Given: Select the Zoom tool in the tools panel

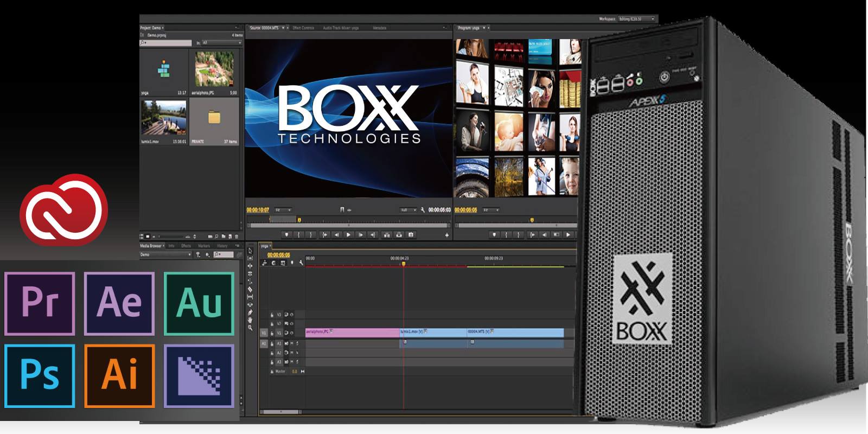Looking at the screenshot, I should click(x=250, y=328).
